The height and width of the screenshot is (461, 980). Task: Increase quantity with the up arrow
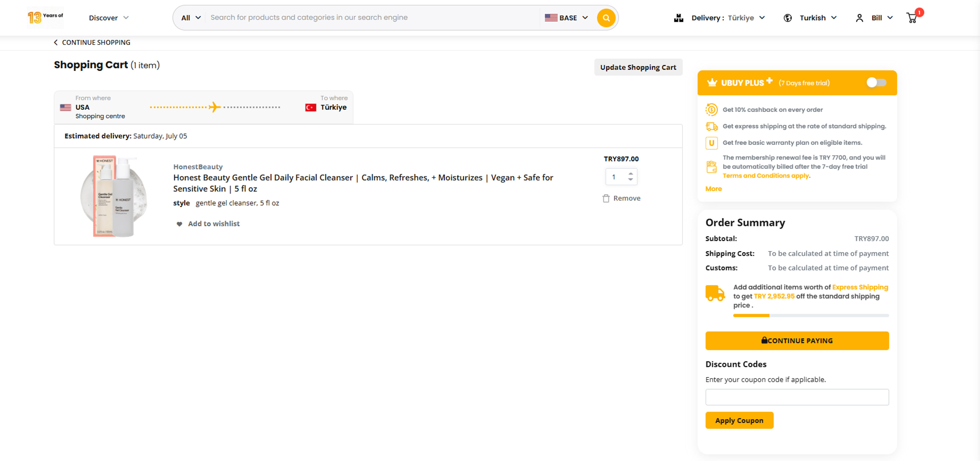pos(630,173)
